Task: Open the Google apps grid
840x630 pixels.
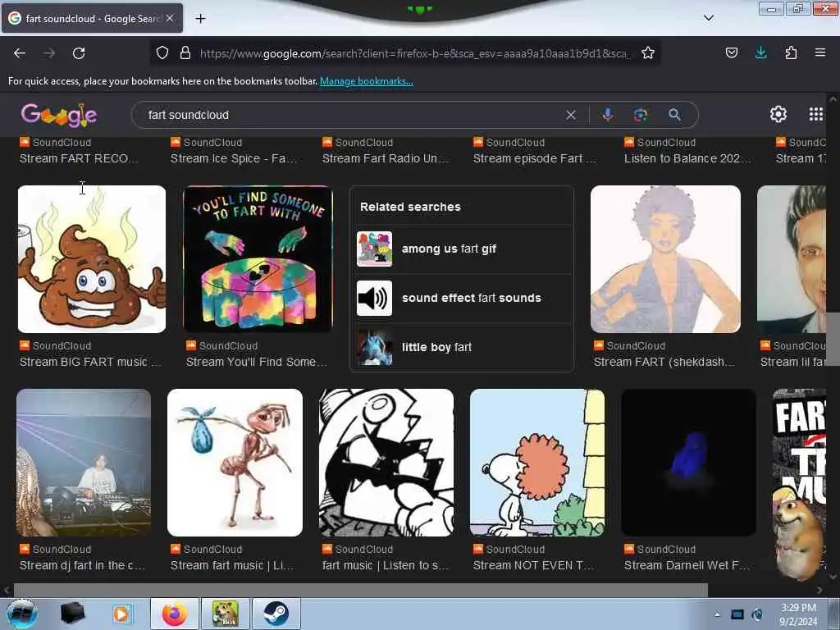Action: pos(815,114)
